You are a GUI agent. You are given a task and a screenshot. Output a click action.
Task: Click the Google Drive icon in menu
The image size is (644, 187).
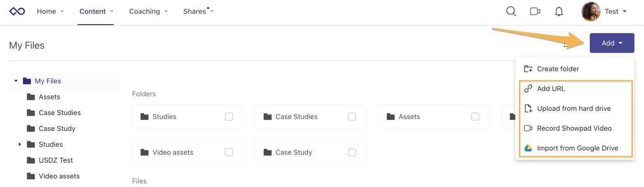[x=528, y=148]
